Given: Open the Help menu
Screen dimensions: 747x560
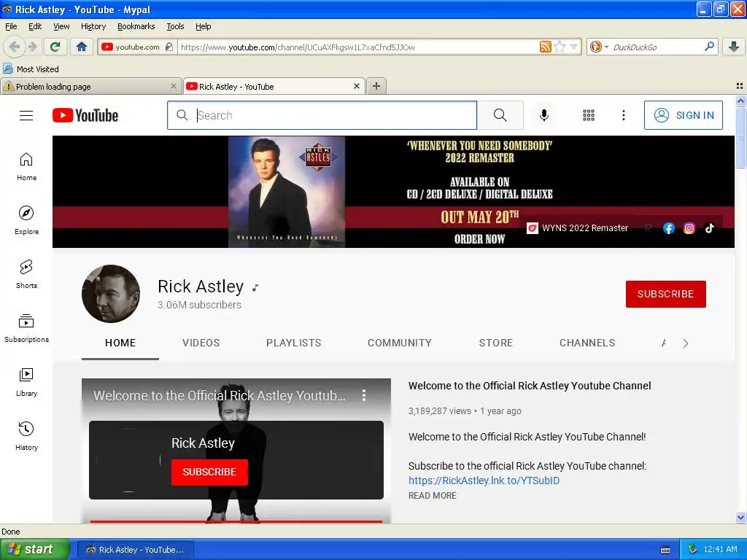Looking at the screenshot, I should click(203, 26).
